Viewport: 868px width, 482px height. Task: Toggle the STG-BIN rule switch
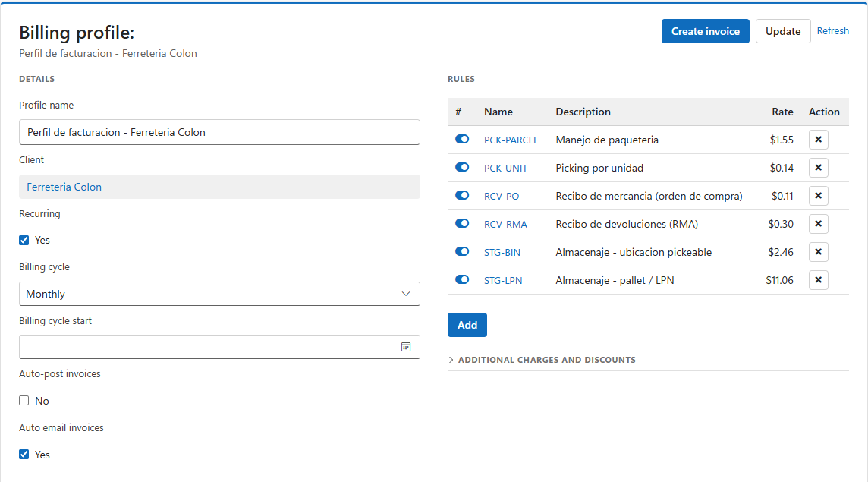point(462,251)
